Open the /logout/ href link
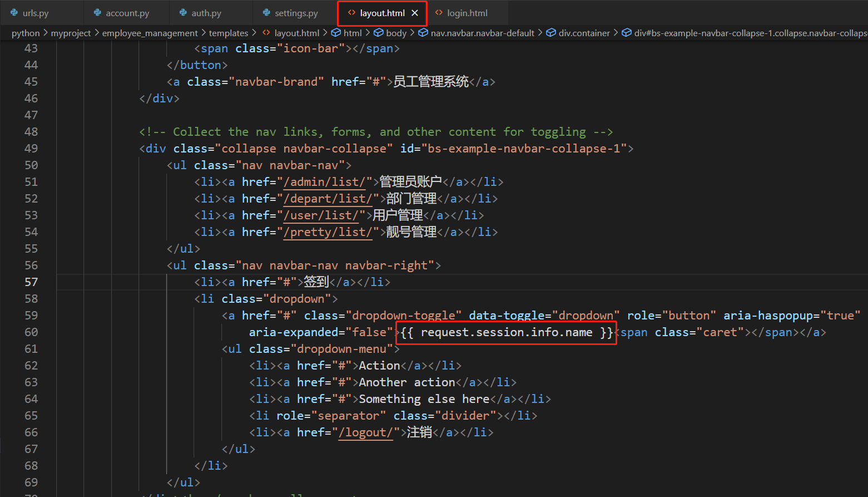 366,432
